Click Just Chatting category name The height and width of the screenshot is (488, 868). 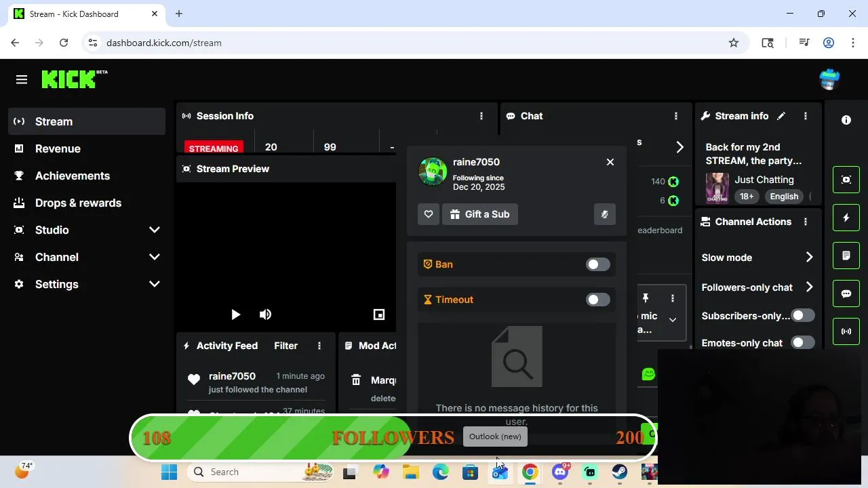click(x=764, y=180)
